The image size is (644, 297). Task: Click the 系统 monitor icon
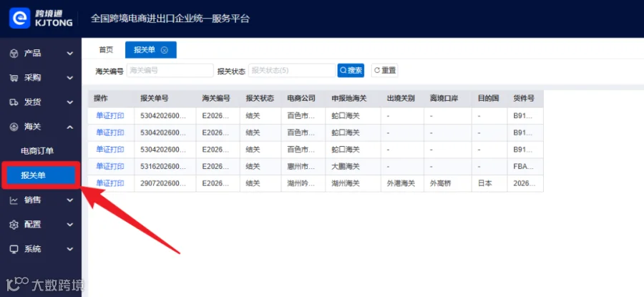click(x=14, y=249)
